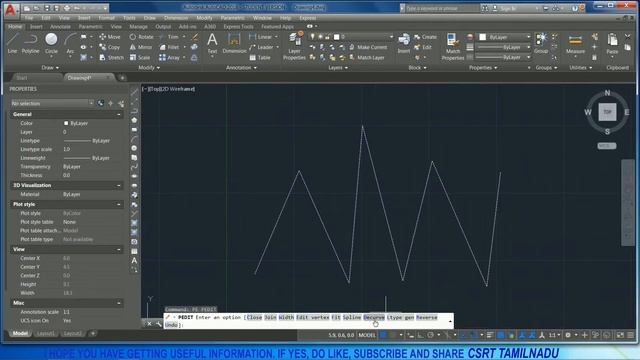
Task: Click Make Current layer
Action: coord(368,47)
